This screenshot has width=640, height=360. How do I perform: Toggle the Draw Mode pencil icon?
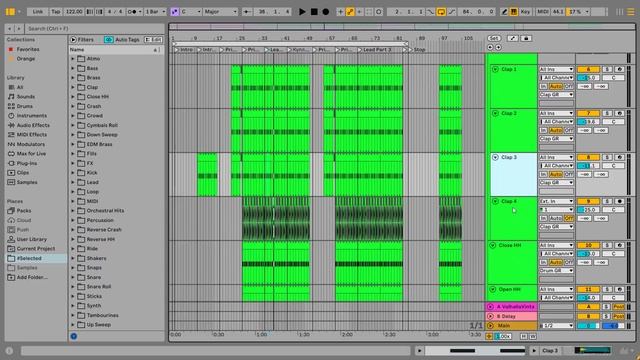click(x=504, y=12)
